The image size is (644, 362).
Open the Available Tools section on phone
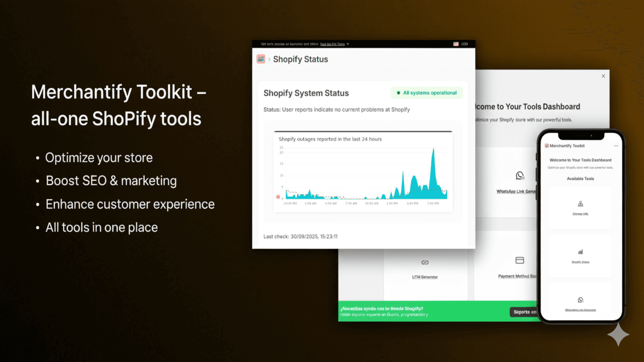(x=580, y=179)
